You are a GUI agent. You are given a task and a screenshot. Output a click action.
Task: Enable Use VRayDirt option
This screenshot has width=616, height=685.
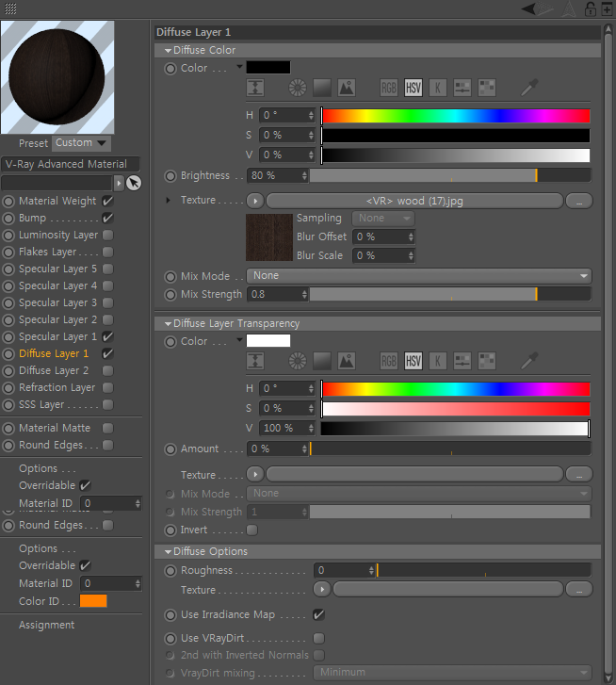point(318,639)
